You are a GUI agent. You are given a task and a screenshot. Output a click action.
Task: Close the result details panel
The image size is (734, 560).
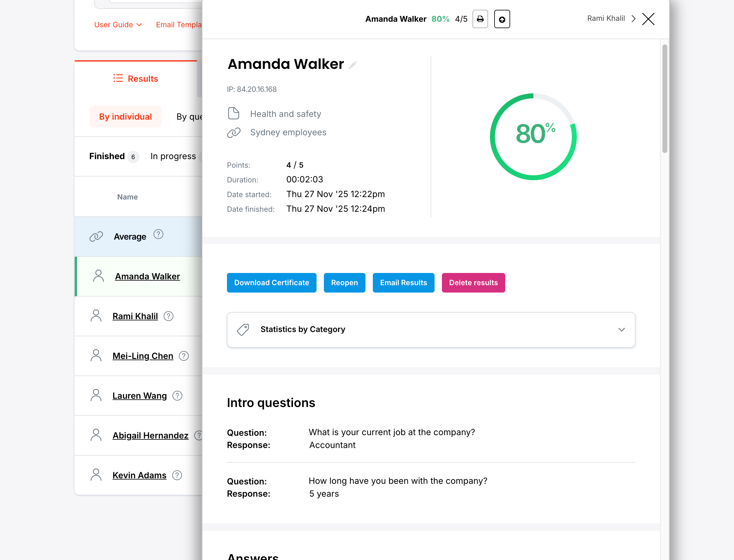pos(648,19)
